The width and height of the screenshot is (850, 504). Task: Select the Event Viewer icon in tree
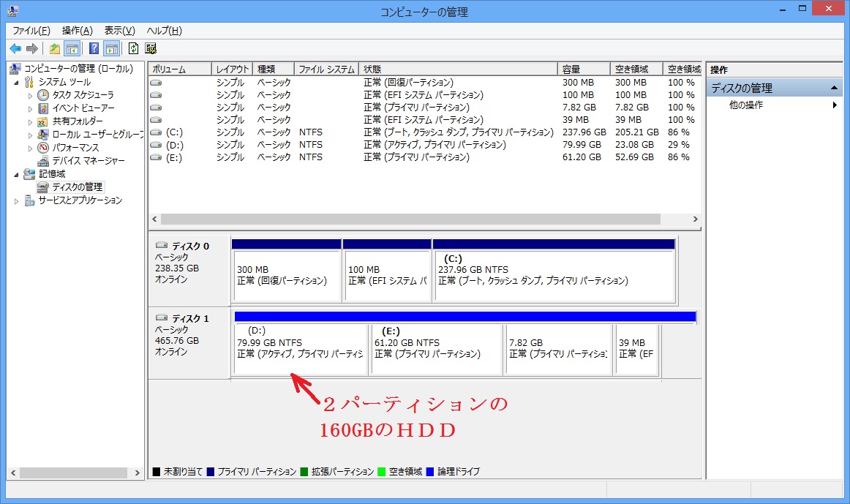43,108
